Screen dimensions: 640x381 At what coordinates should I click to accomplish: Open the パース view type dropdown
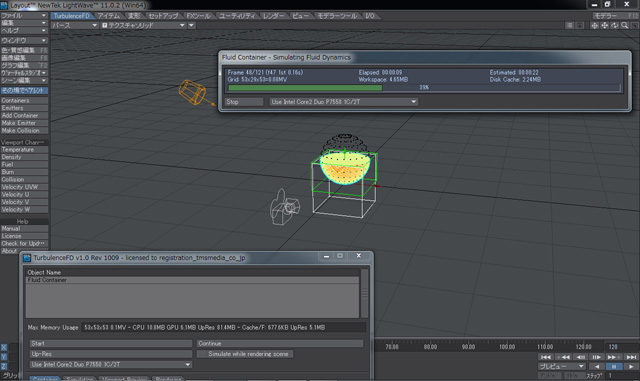(x=74, y=25)
